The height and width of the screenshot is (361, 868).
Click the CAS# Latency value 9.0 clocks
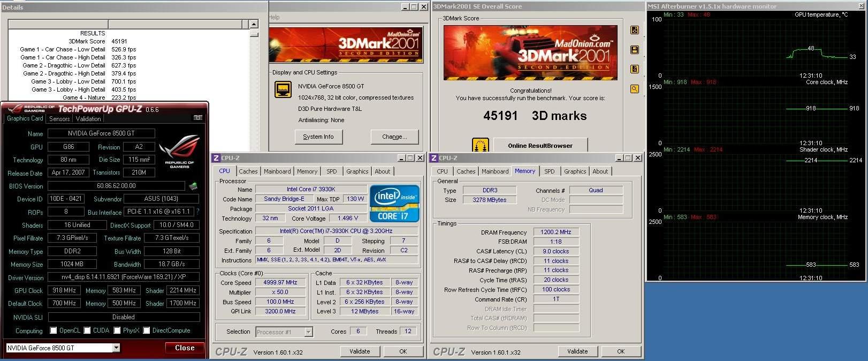tap(556, 251)
